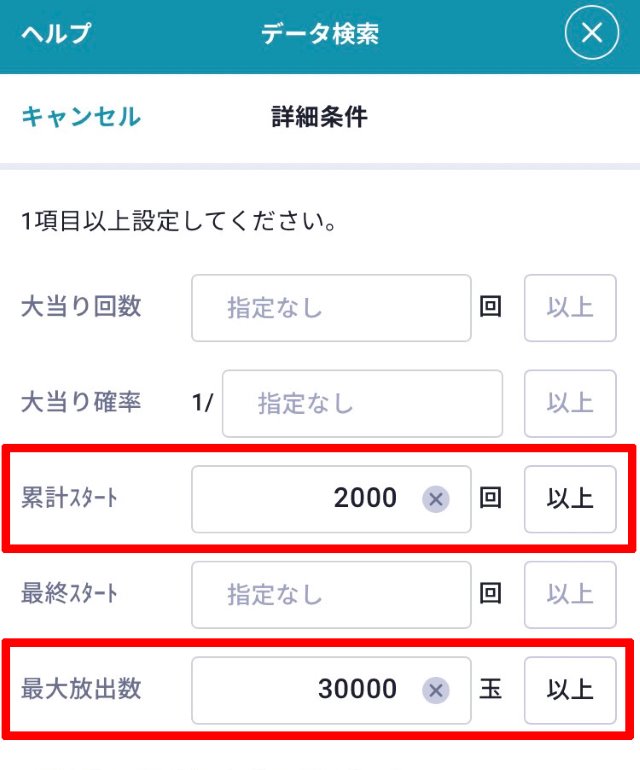The image size is (640, 770).
Task: Tap the 最大放出数 row label
Action: click(x=82, y=689)
